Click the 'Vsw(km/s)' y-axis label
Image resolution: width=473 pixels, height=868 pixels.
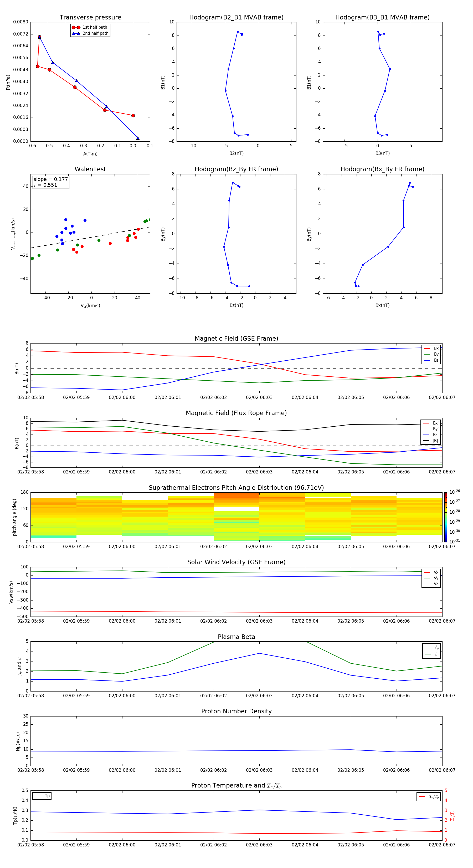coord(11,592)
